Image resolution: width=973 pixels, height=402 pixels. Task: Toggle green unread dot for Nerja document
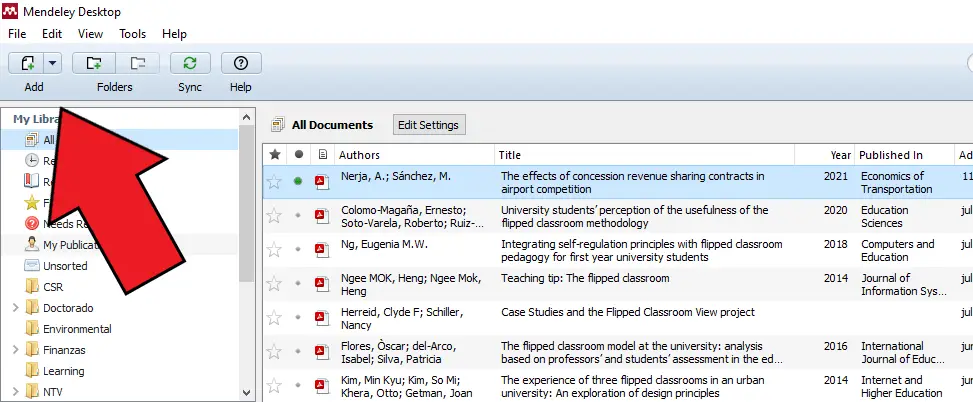298,181
